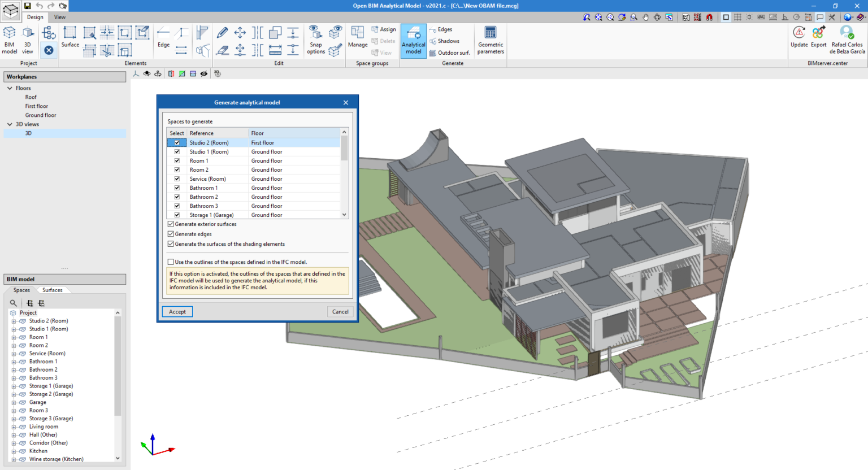Select the Edge drawing tool
868x470 pixels.
pos(163,38)
